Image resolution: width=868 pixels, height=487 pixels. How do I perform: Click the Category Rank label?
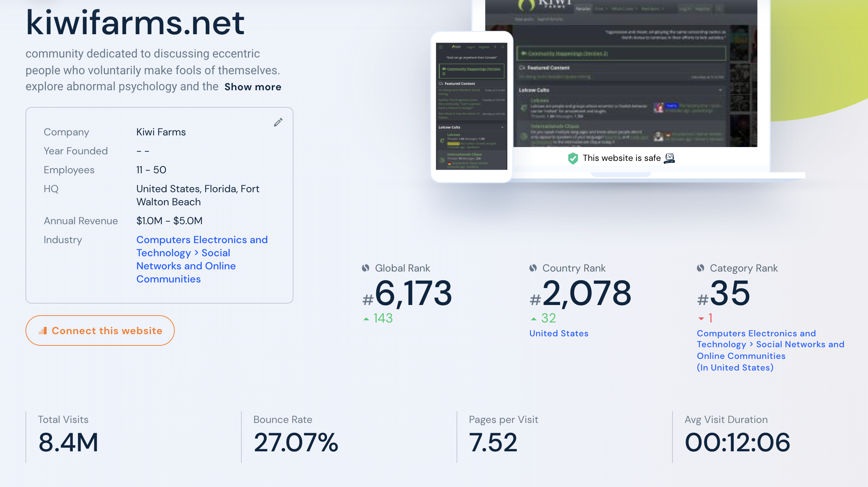pyautogui.click(x=744, y=268)
